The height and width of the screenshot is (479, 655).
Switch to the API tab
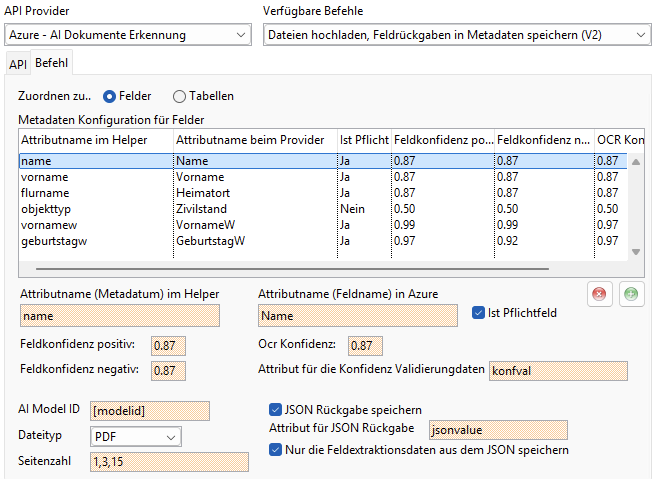coord(18,64)
